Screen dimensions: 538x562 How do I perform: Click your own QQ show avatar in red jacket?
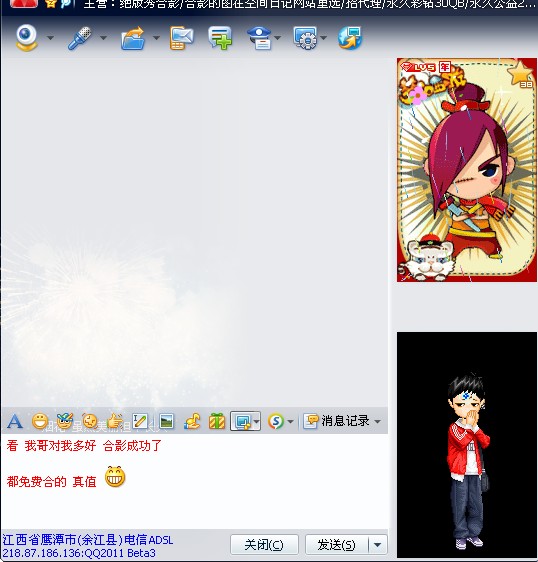[467, 444]
